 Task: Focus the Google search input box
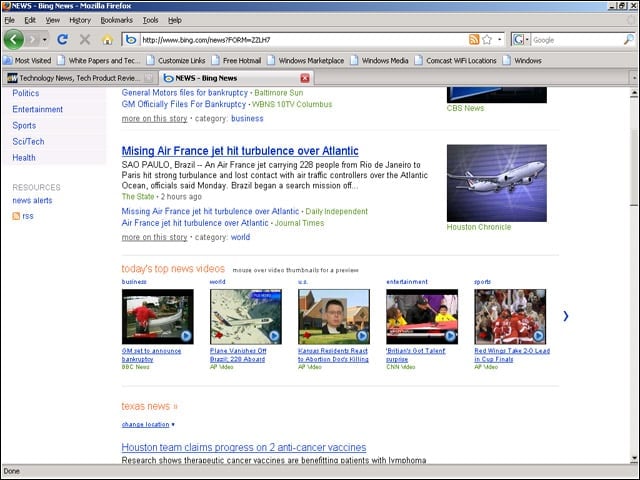pyautogui.click(x=577, y=40)
